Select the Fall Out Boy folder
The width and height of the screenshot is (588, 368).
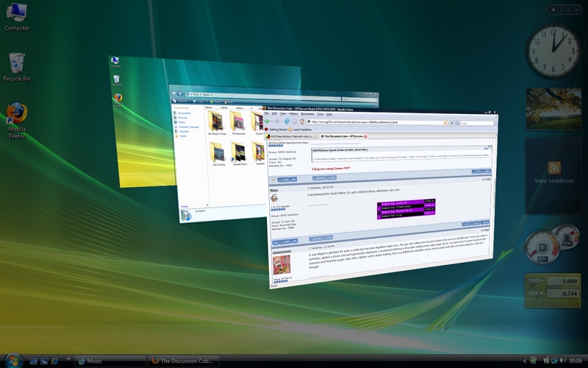click(x=218, y=154)
